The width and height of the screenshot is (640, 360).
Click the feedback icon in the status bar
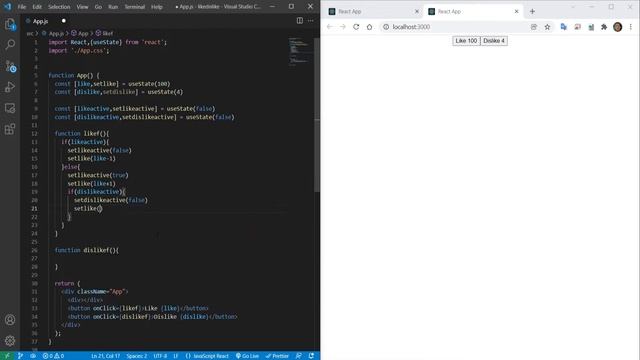[x=299, y=356]
